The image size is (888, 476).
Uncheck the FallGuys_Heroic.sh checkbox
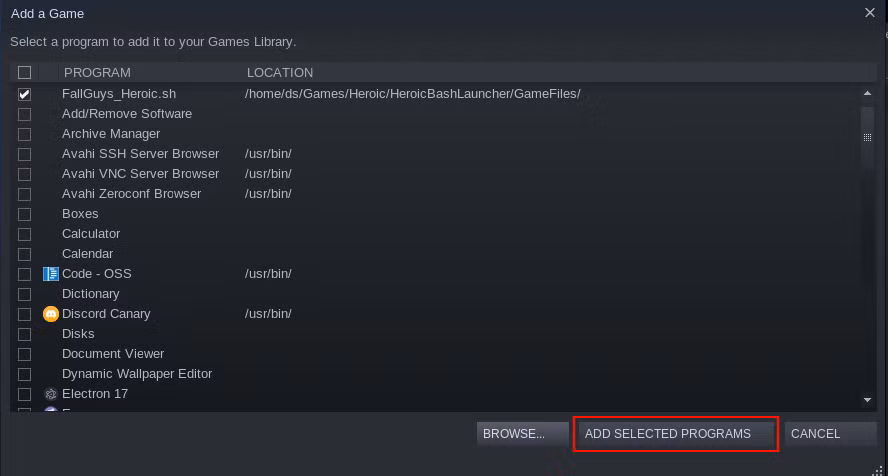pos(24,94)
